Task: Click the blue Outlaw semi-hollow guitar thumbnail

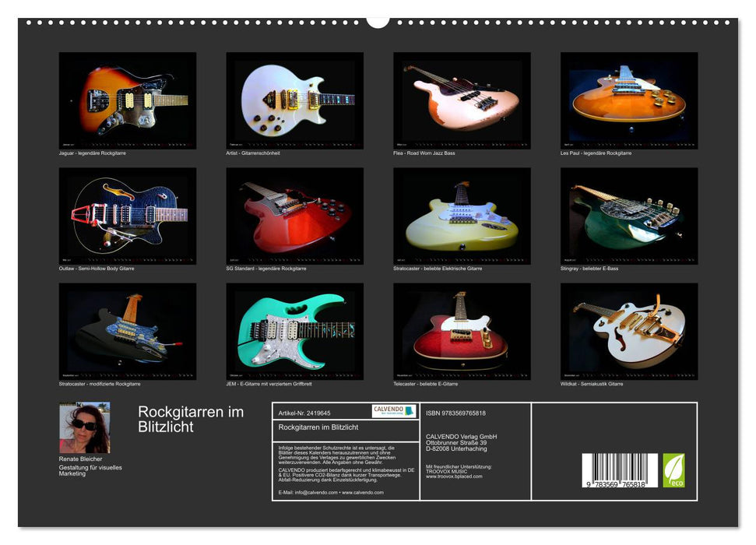Action: pyautogui.click(x=127, y=216)
